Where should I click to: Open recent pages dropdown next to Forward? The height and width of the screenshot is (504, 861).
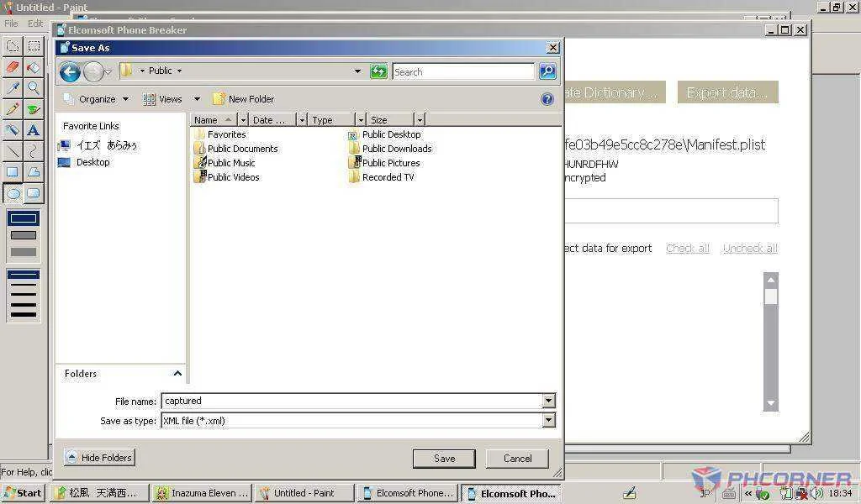coord(108,72)
